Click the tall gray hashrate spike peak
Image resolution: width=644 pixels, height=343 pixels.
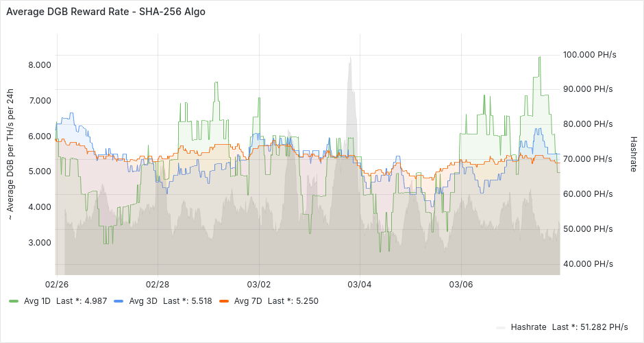click(350, 60)
